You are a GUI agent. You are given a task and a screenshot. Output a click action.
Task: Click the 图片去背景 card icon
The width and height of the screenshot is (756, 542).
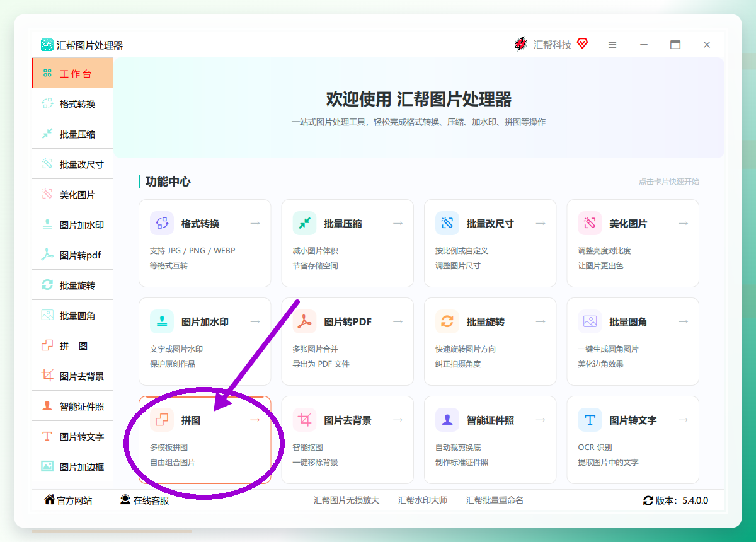pos(304,420)
